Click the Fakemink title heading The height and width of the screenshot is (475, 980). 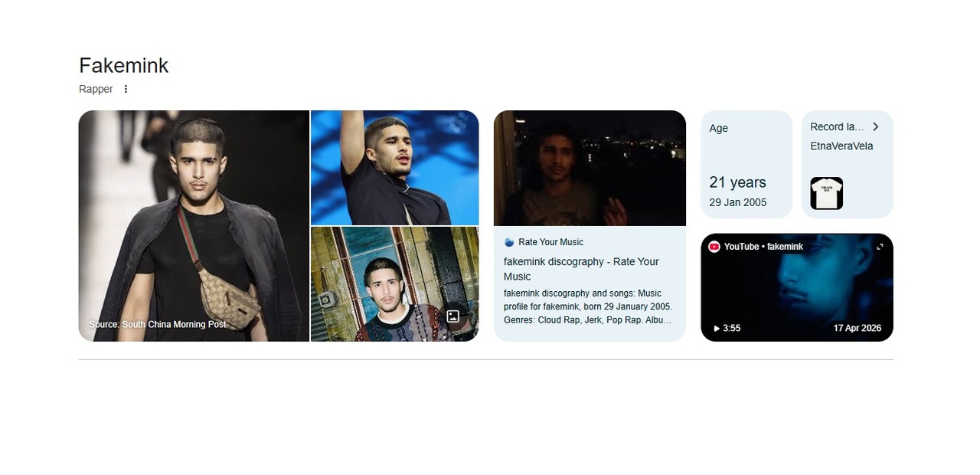(x=123, y=66)
